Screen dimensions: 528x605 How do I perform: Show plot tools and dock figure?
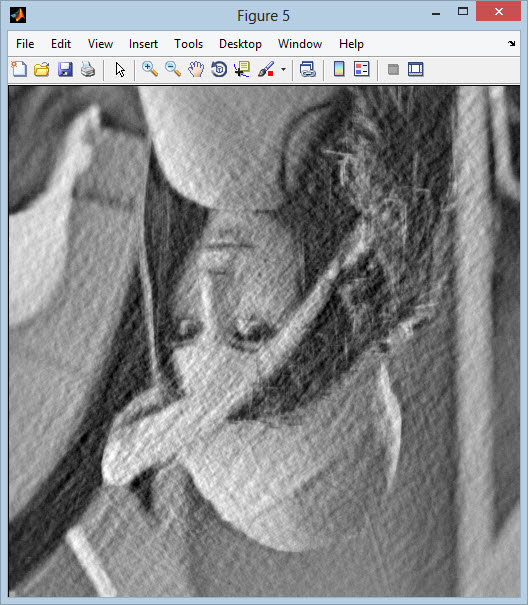click(x=416, y=69)
